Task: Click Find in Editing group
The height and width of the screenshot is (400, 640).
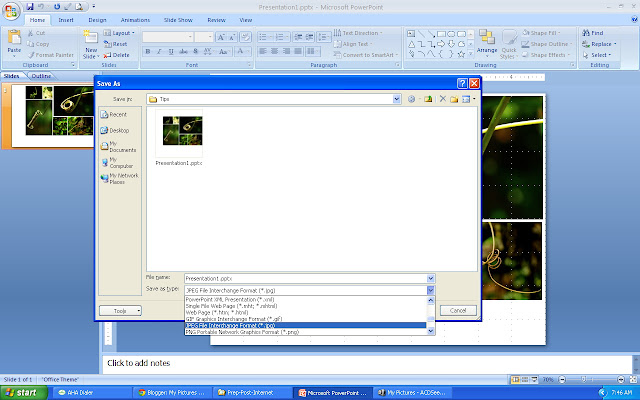Action: click(x=593, y=33)
